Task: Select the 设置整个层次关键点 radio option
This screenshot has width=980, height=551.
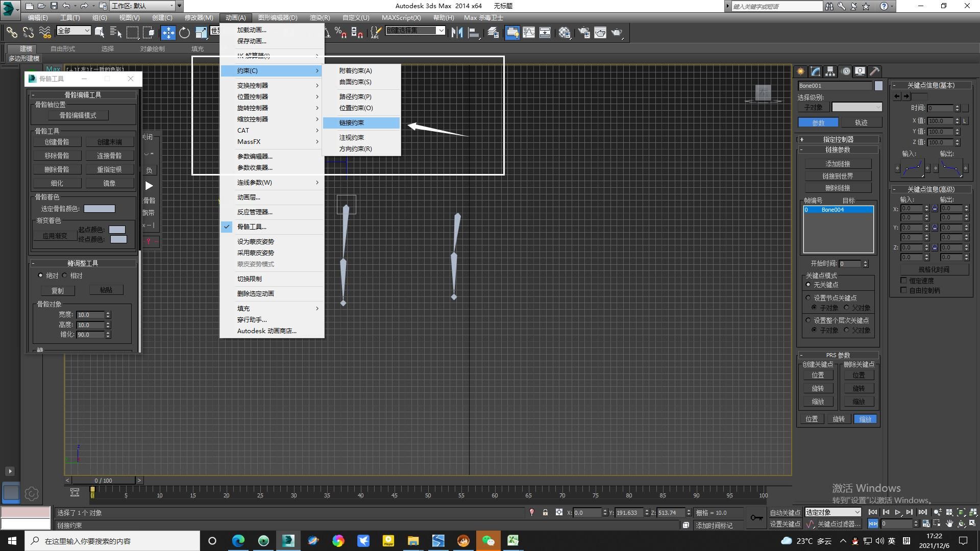Action: [808, 320]
